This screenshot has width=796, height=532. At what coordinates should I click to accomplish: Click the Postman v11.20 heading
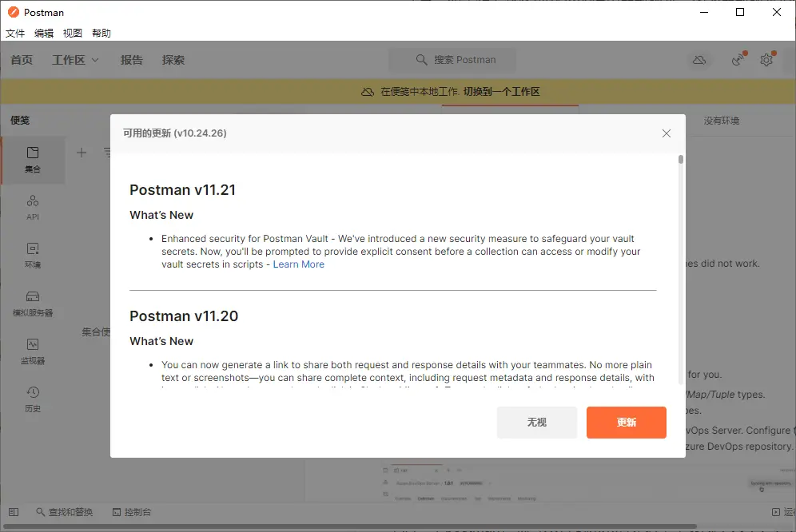tap(184, 316)
